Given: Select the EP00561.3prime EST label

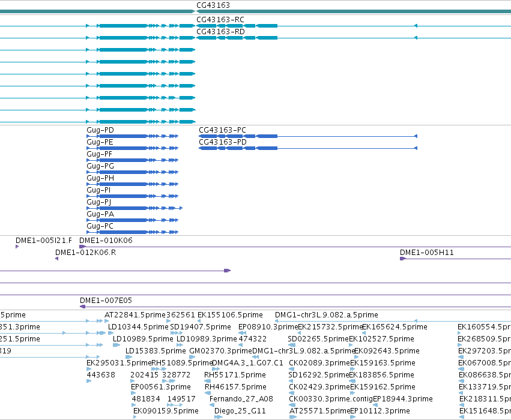Looking at the screenshot, I should coord(161,387).
